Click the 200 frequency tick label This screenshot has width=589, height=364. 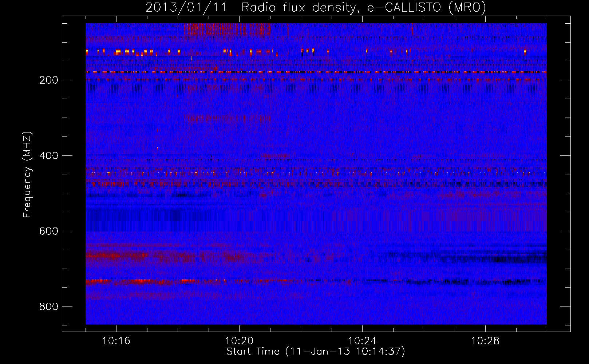49,80
